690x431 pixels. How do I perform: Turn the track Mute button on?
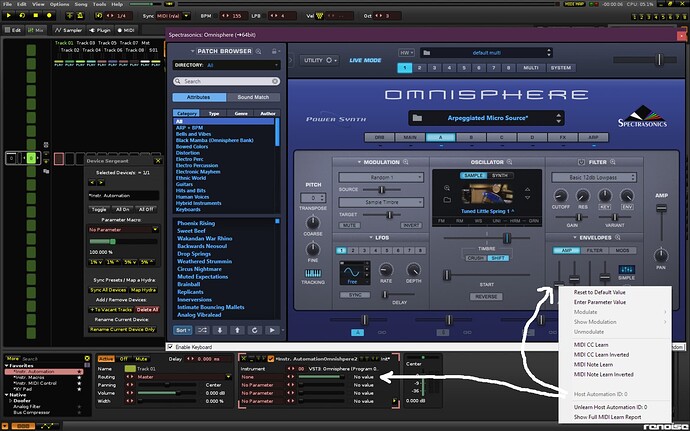(141, 359)
